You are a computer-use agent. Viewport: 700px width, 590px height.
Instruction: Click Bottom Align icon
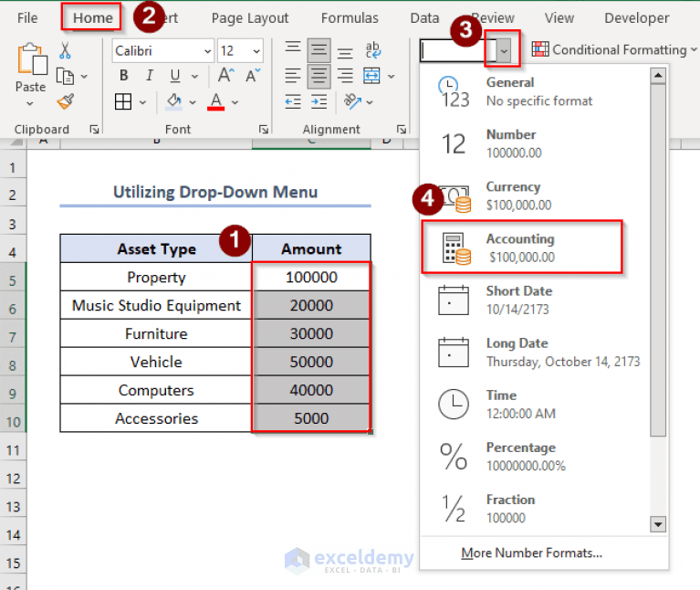point(345,52)
